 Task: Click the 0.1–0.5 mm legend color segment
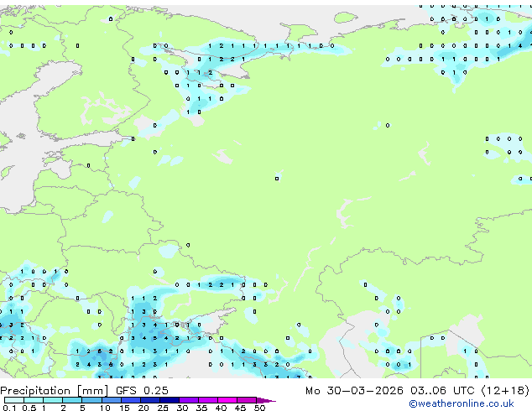click(14, 400)
